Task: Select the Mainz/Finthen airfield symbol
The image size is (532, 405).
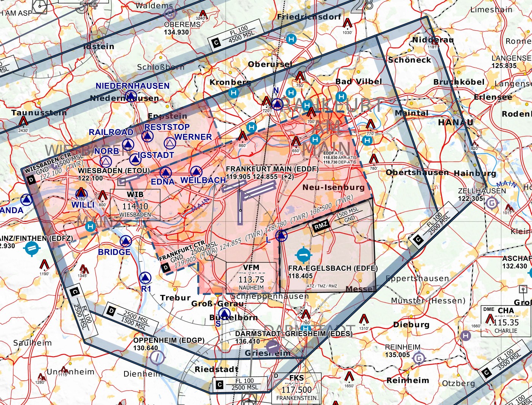Action: pyautogui.click(x=32, y=248)
